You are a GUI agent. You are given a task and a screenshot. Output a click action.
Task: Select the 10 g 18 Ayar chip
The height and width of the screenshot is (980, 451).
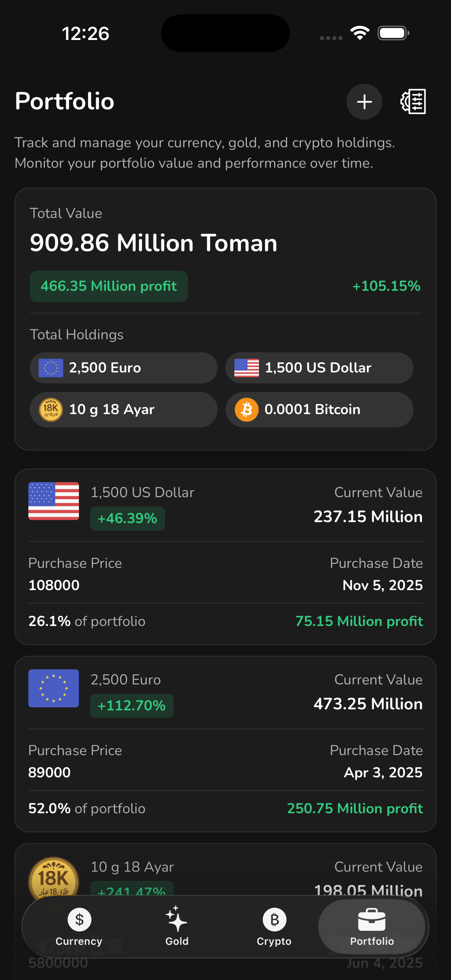pos(124,410)
